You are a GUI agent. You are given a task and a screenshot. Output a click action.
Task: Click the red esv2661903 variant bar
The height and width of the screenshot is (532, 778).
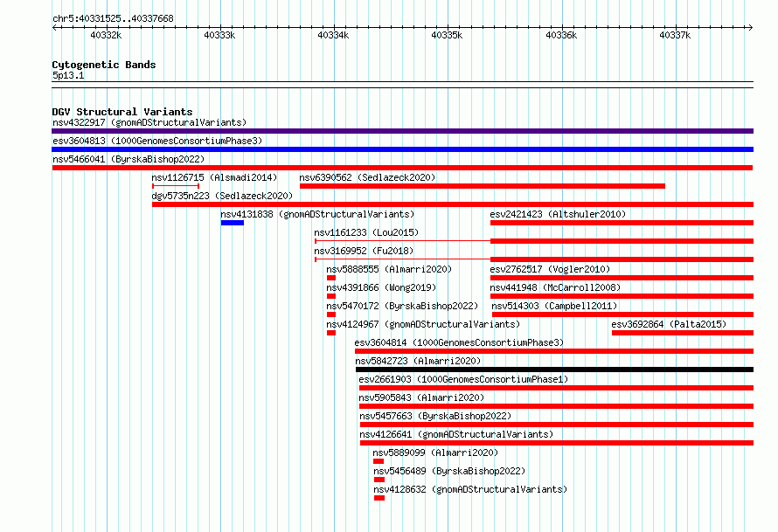pyautogui.click(x=556, y=388)
